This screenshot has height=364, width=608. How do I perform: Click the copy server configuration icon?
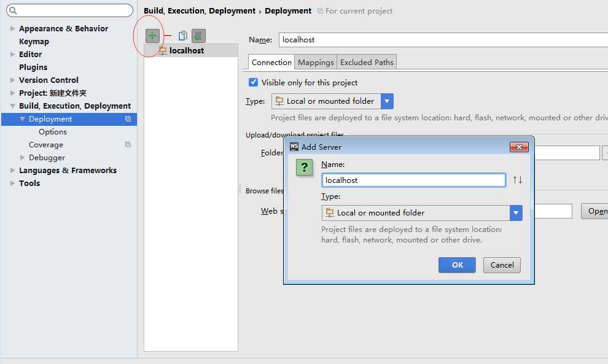(x=182, y=36)
